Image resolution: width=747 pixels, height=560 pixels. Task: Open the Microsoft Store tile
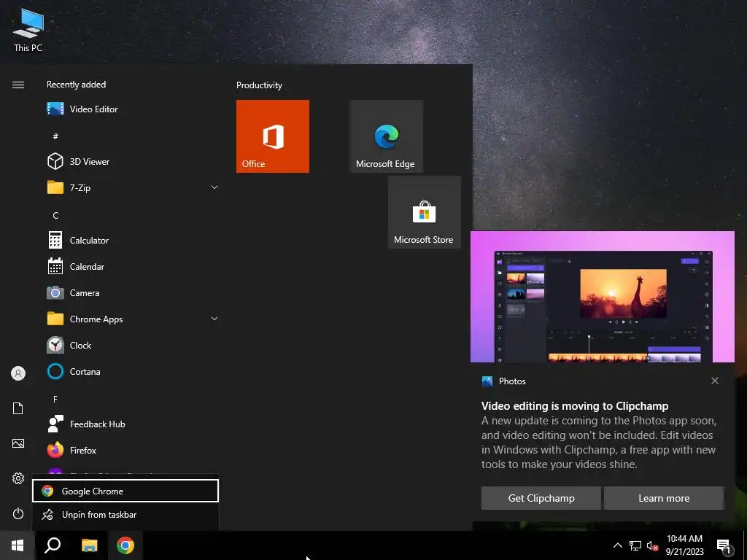coord(424,212)
